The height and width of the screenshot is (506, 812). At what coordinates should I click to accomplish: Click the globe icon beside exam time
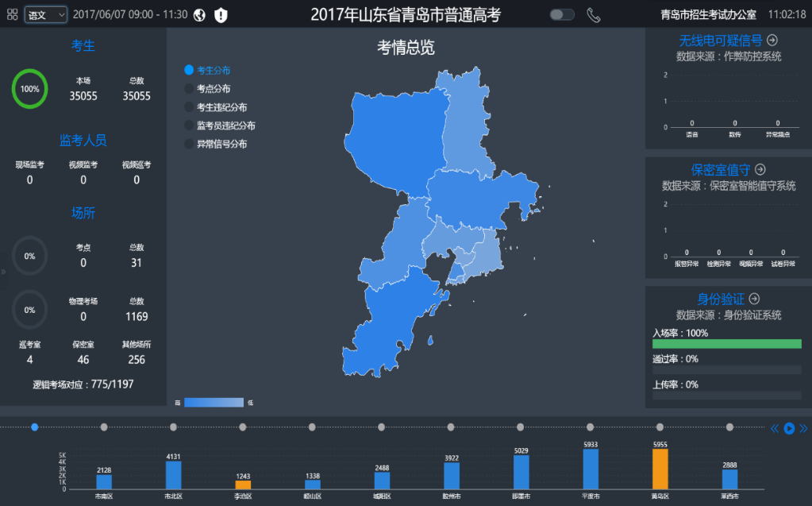click(199, 15)
